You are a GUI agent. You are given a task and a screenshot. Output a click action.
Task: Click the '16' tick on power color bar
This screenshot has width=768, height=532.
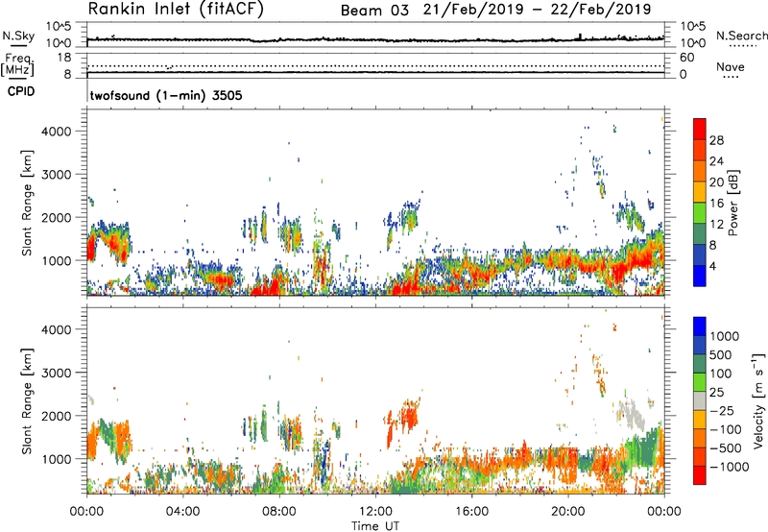coord(716,204)
